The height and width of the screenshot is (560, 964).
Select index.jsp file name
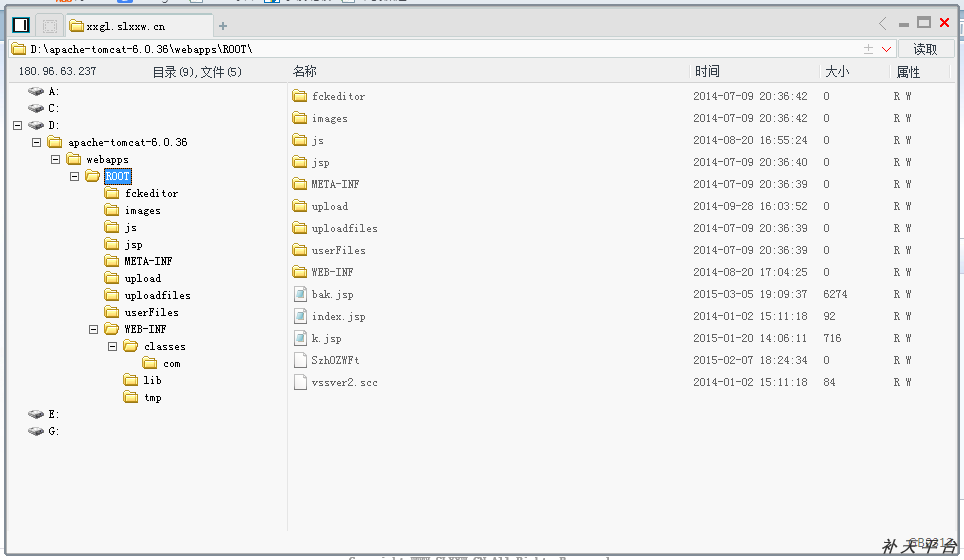click(338, 317)
